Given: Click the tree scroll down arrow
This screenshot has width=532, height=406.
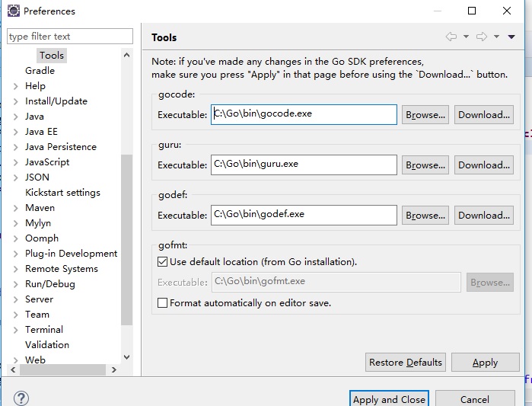Looking at the screenshot, I should pos(126,357).
